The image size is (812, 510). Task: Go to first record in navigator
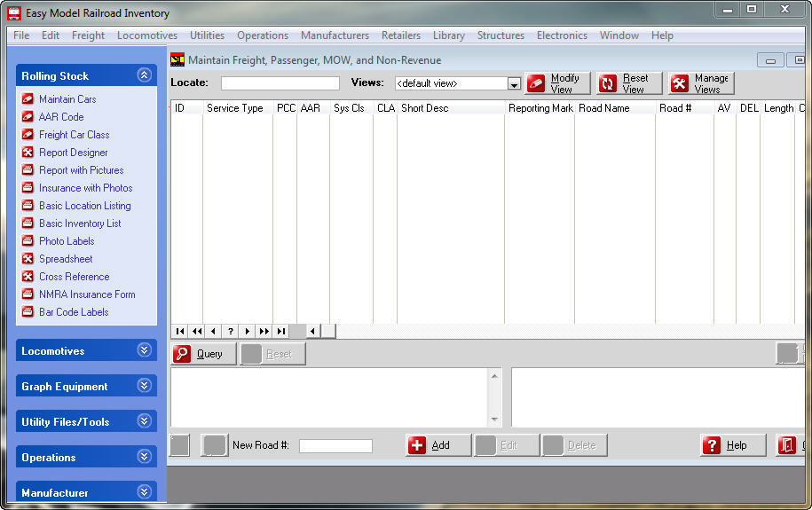coord(179,331)
